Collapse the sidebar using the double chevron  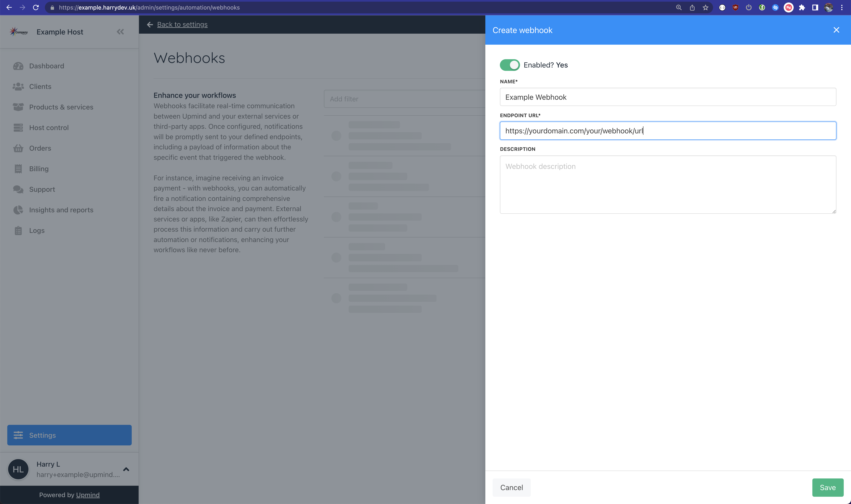pos(120,32)
